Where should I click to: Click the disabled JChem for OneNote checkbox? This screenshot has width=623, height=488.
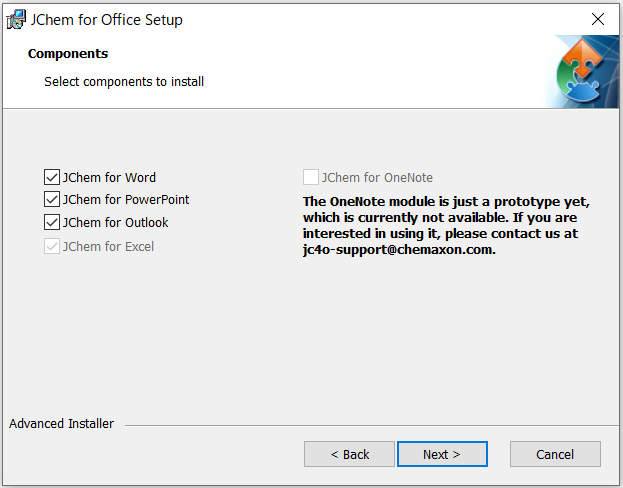click(311, 177)
